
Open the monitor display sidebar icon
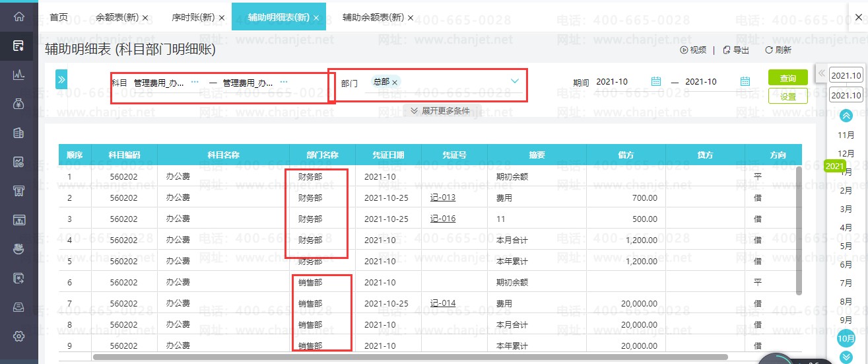point(18,220)
